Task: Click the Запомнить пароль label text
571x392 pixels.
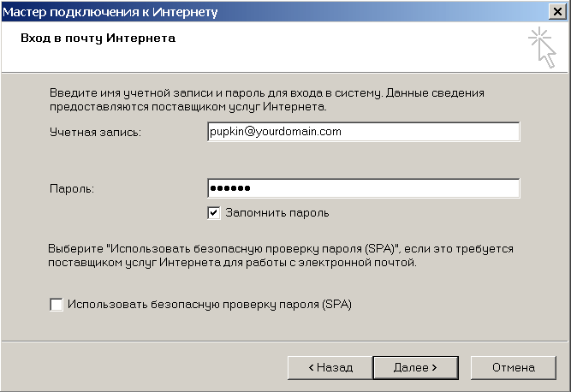Action: click(x=277, y=212)
